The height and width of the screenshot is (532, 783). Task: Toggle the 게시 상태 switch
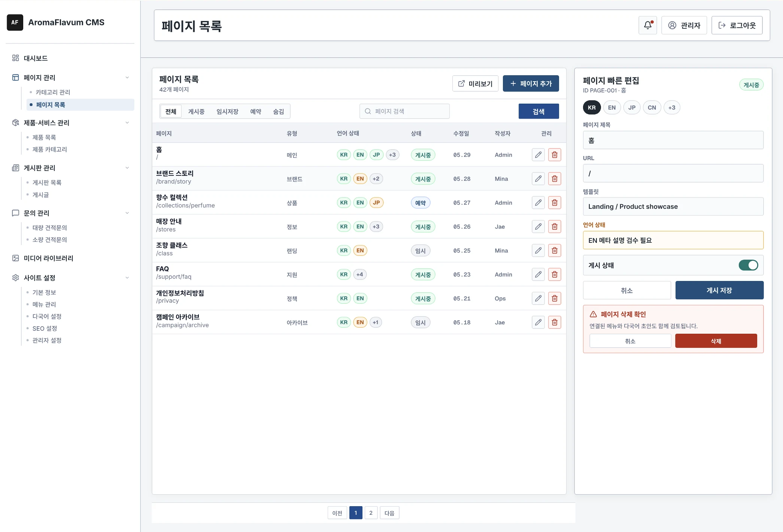(748, 265)
